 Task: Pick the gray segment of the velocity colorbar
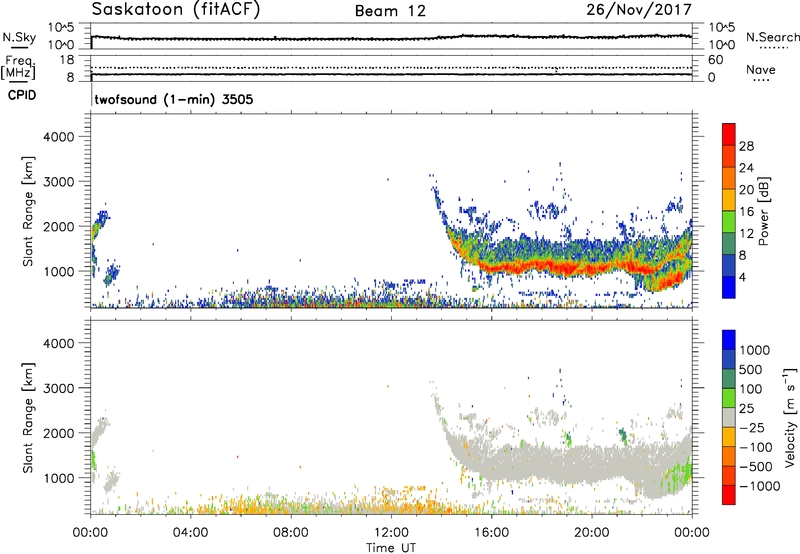click(x=729, y=418)
